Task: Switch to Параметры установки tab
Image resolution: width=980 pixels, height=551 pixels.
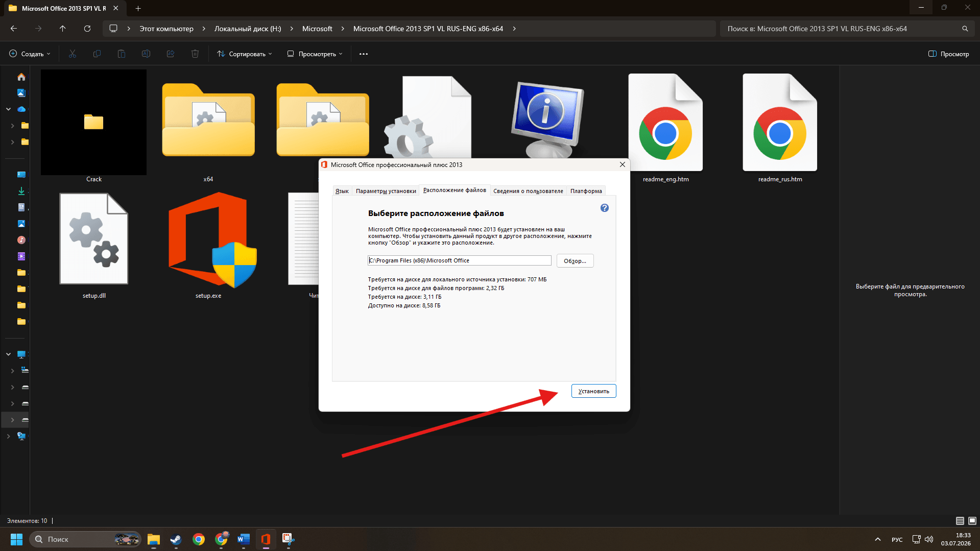Action: [386, 191]
